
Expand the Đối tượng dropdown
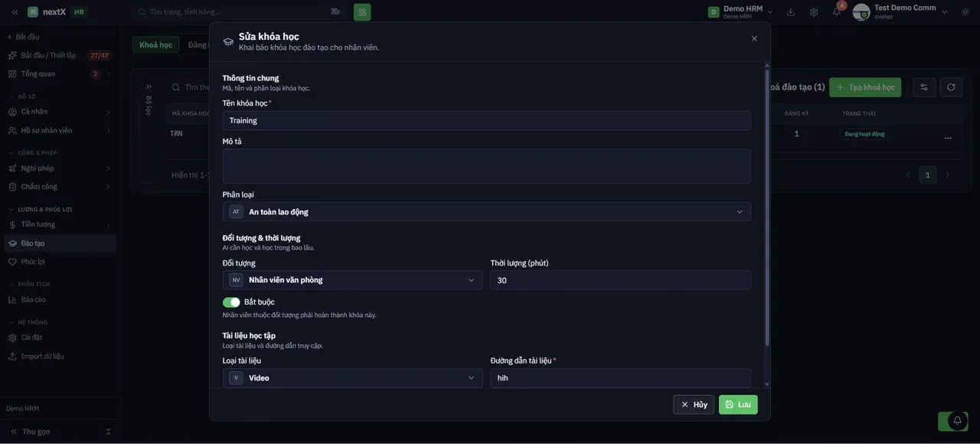pos(353,280)
